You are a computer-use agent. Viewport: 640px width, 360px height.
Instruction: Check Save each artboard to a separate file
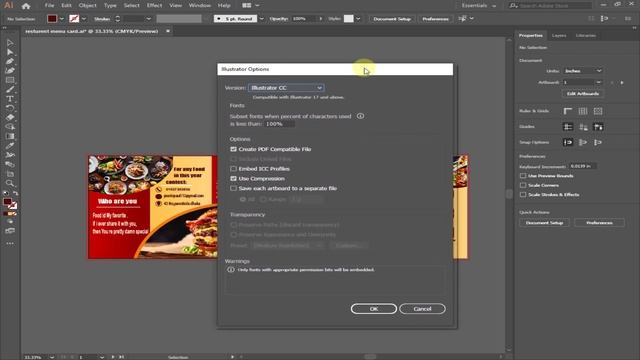point(233,188)
